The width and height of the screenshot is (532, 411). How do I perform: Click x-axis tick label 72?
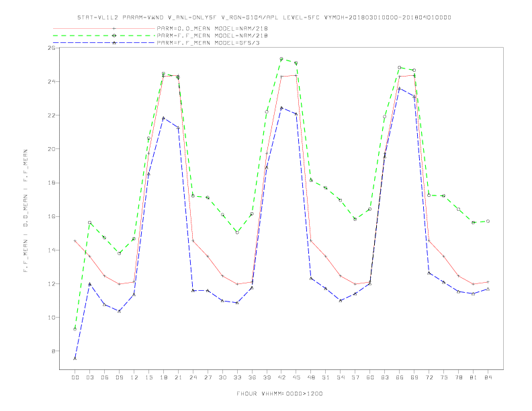[x=429, y=377]
